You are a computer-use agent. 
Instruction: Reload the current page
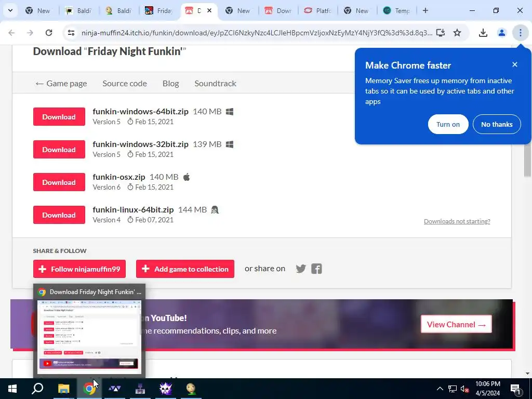(x=49, y=33)
